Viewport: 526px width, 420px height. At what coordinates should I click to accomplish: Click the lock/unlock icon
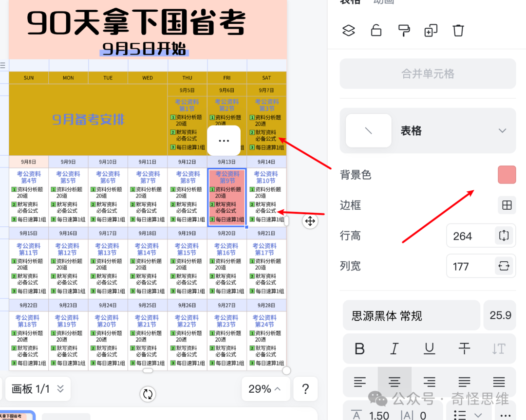pos(376,31)
